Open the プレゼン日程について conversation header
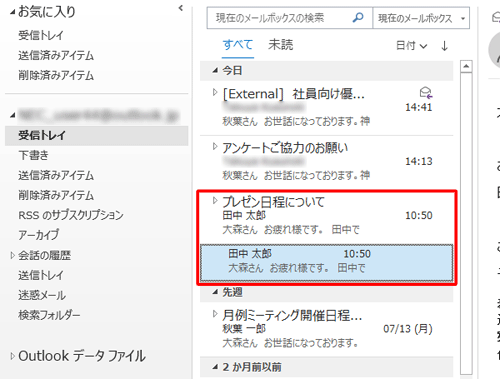This screenshot has width=500, height=379. 327,217
